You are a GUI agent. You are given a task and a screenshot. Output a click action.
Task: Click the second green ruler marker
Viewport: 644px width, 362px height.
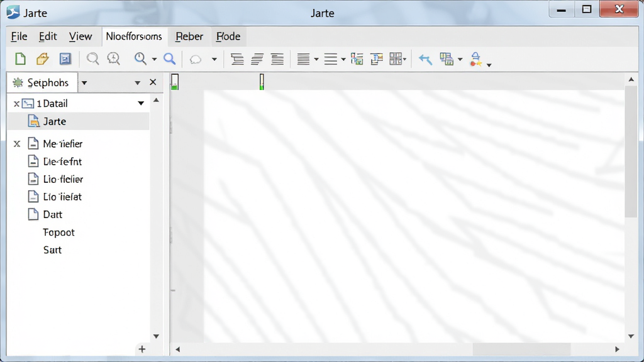pyautogui.click(x=262, y=82)
